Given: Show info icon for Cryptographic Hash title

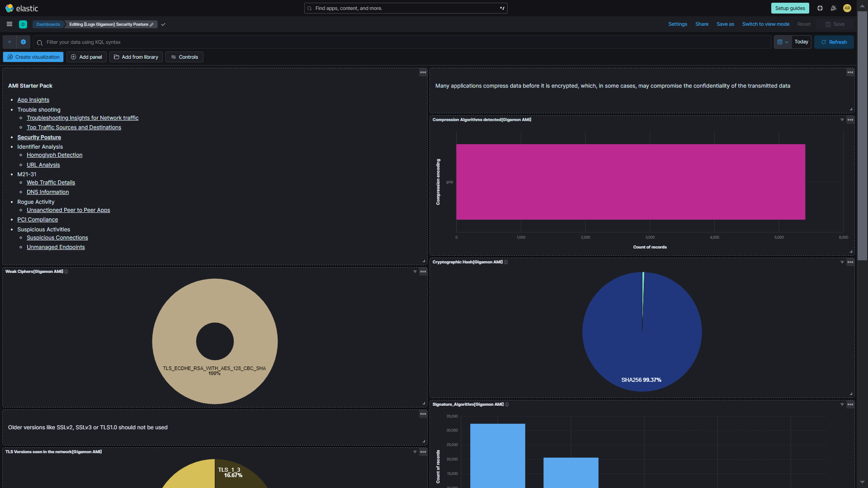Looking at the screenshot, I should pyautogui.click(x=506, y=262).
